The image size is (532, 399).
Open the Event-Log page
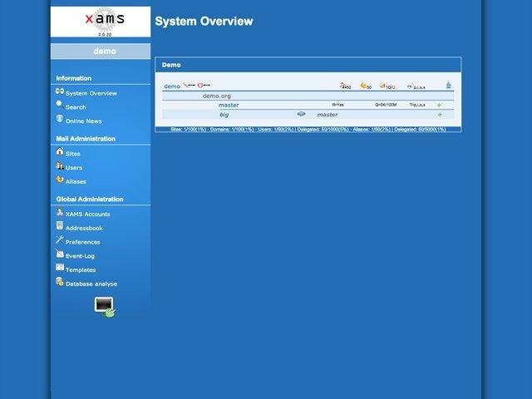click(x=80, y=256)
